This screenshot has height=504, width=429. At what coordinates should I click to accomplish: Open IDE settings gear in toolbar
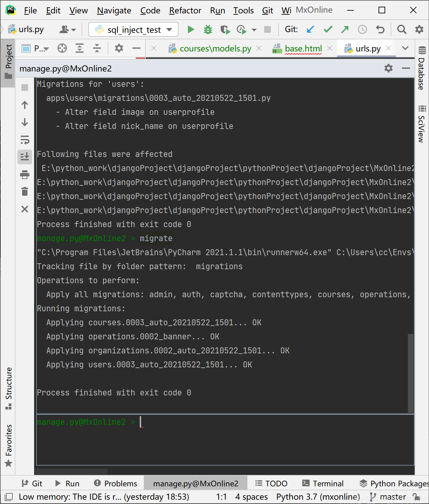click(419, 29)
